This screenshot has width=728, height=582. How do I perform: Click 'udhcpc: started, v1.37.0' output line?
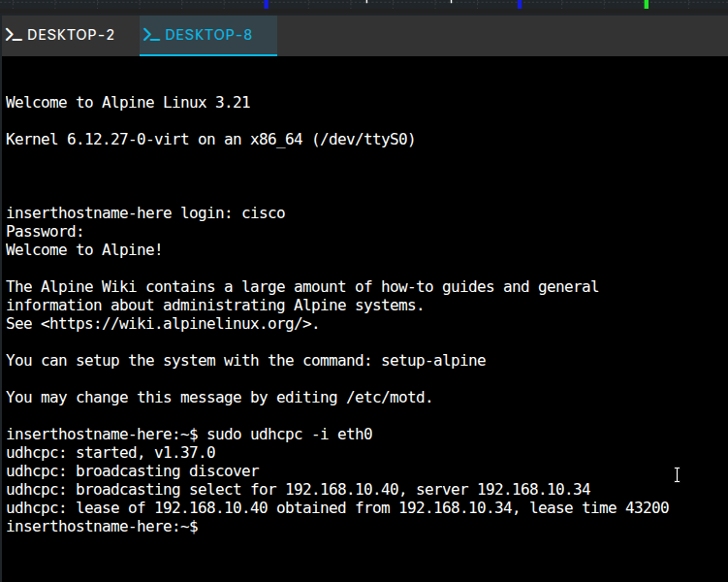point(111,453)
